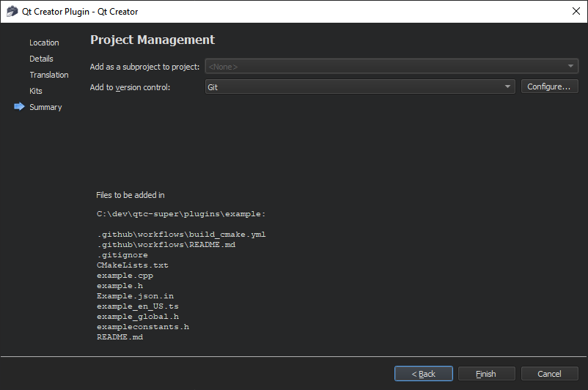The height and width of the screenshot is (390, 588).
Task: Click the build_cmake.yml file entry
Action: (182, 235)
